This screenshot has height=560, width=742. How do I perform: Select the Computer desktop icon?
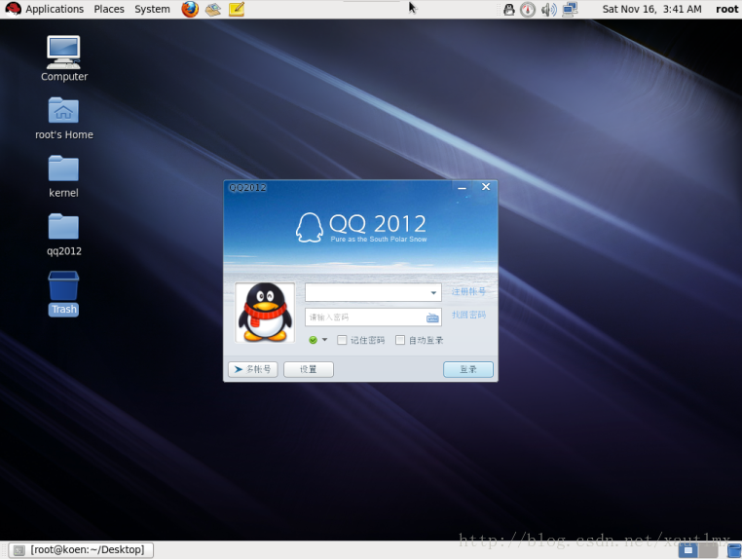click(x=64, y=58)
